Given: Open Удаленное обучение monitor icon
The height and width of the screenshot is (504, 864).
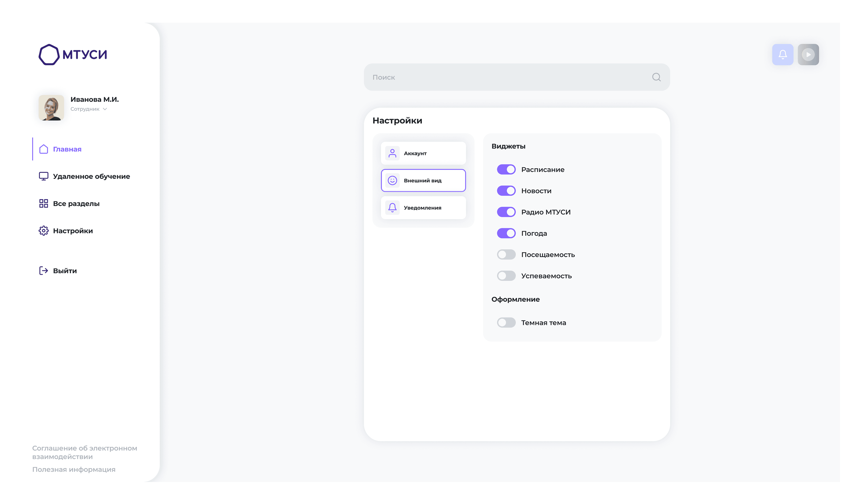Looking at the screenshot, I should (44, 176).
